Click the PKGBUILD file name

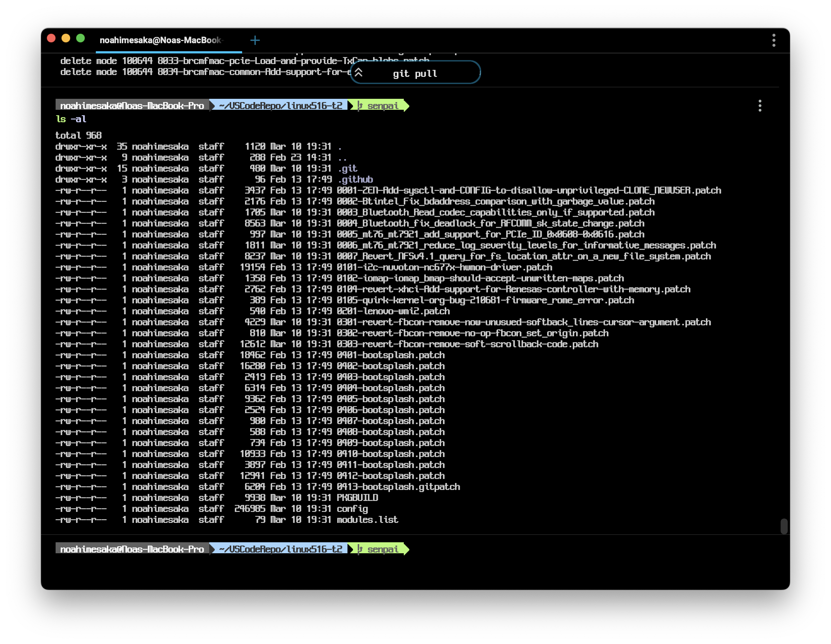(x=357, y=498)
